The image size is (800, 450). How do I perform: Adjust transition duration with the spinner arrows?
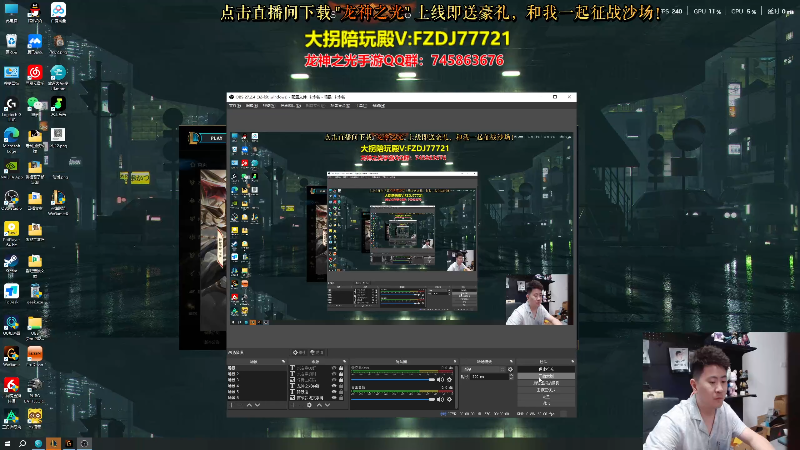click(511, 377)
